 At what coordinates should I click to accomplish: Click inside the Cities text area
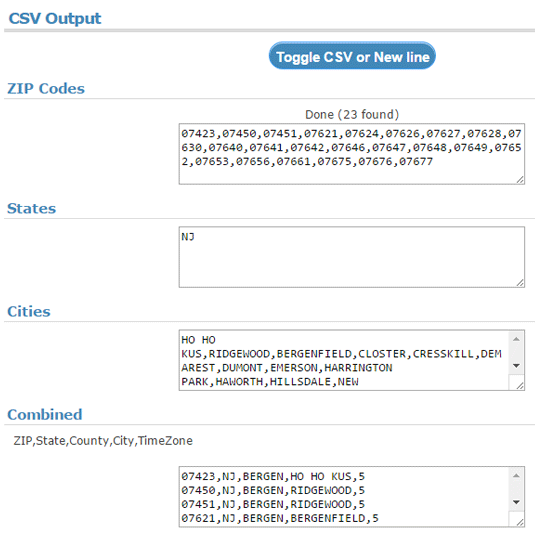pyautogui.click(x=344, y=360)
